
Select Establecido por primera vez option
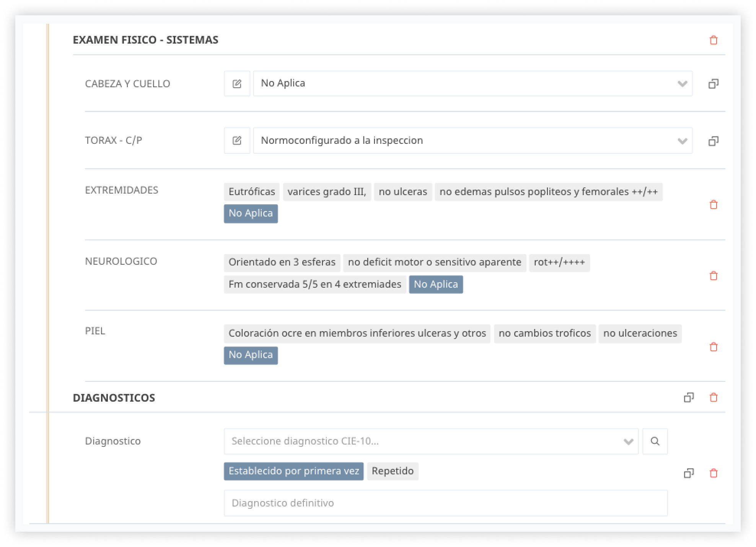coord(294,471)
